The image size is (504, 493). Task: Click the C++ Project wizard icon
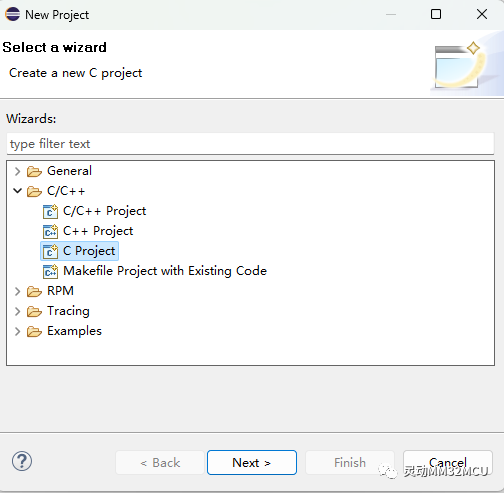[50, 231]
